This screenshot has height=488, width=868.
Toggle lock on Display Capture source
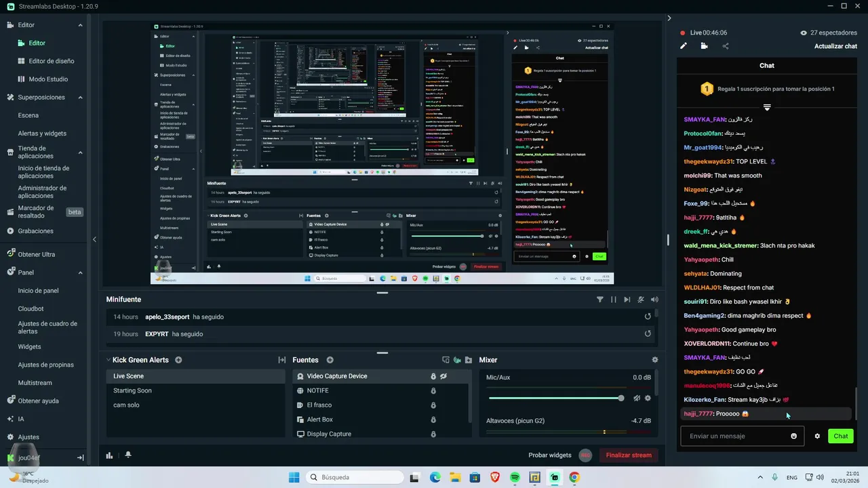pos(433,434)
